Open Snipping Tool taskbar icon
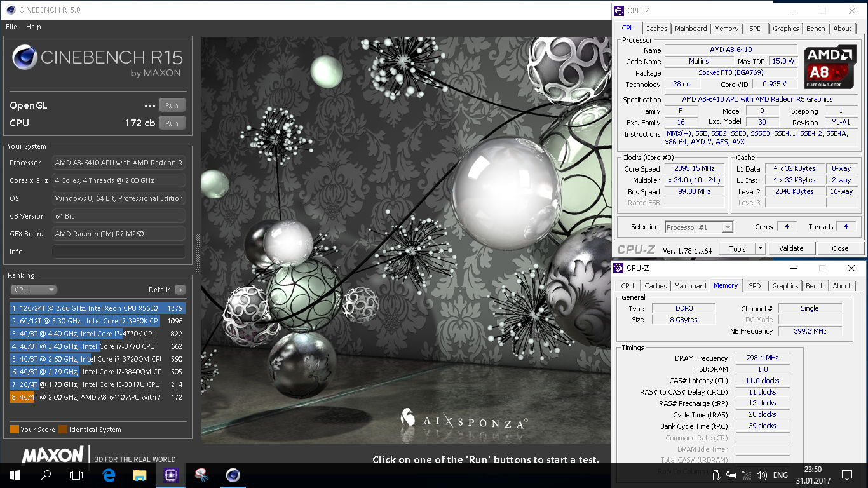Image resolution: width=868 pixels, height=488 pixels. tap(201, 475)
